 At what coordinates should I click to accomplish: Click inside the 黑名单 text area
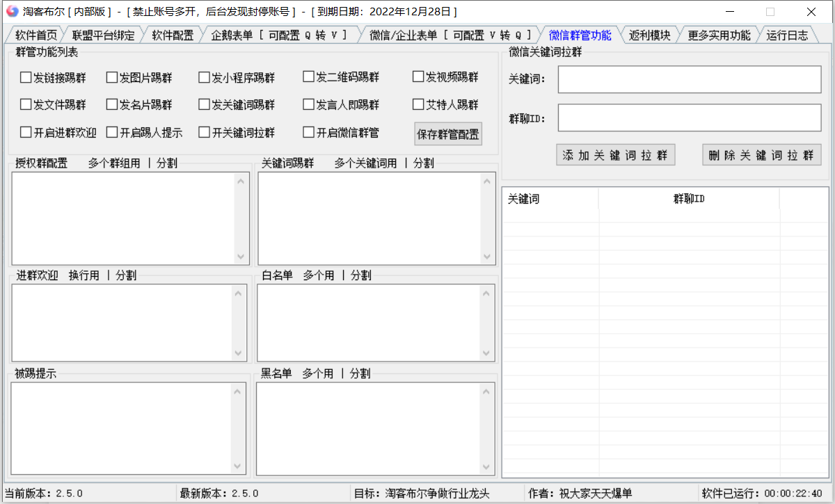pyautogui.click(x=367, y=429)
